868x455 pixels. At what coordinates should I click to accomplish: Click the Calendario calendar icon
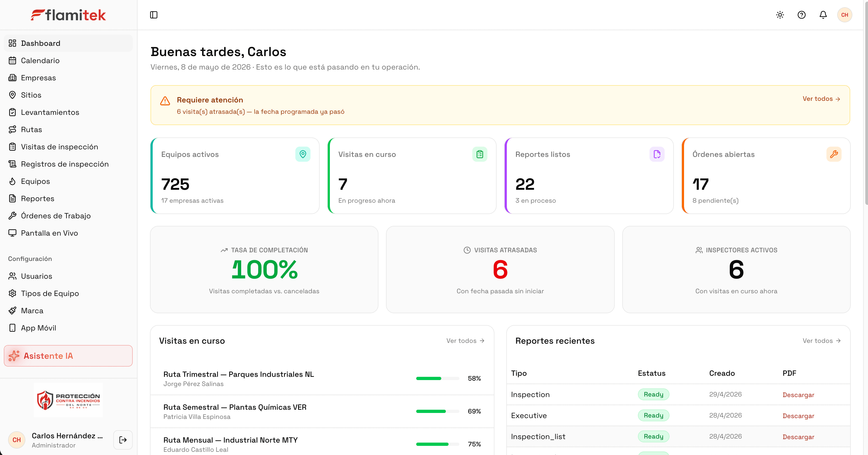(x=12, y=60)
